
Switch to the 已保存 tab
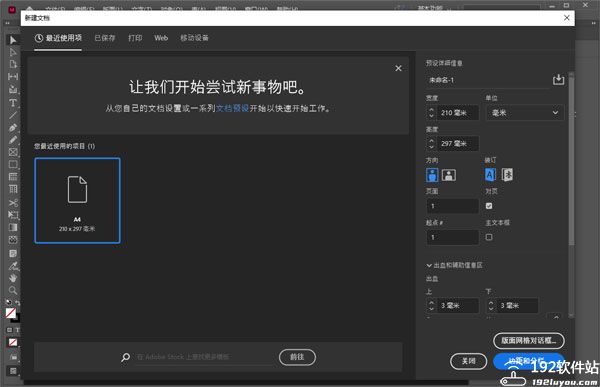point(105,38)
